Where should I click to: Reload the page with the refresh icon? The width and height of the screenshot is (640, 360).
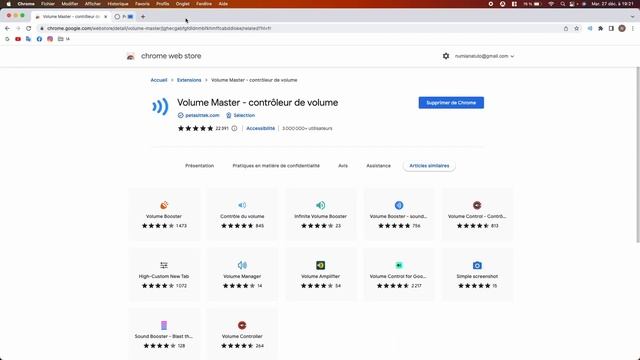[29, 28]
